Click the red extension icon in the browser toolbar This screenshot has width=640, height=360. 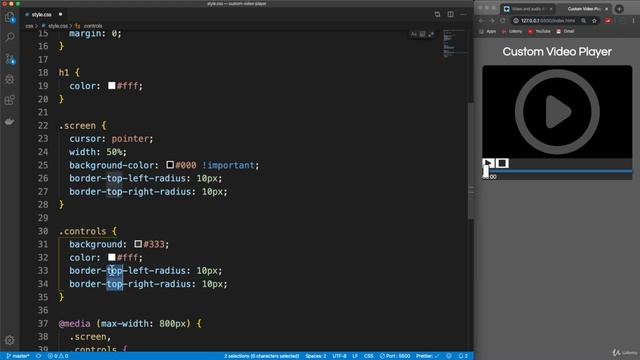[608, 20]
